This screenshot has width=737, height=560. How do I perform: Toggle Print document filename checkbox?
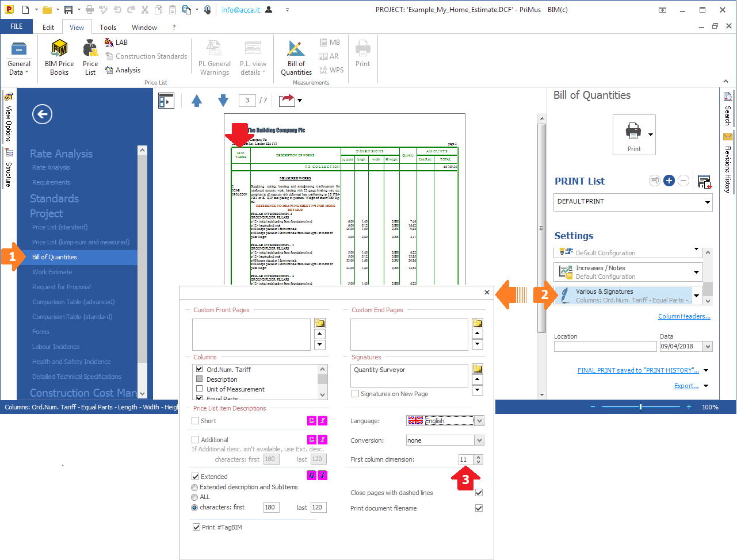click(x=479, y=508)
